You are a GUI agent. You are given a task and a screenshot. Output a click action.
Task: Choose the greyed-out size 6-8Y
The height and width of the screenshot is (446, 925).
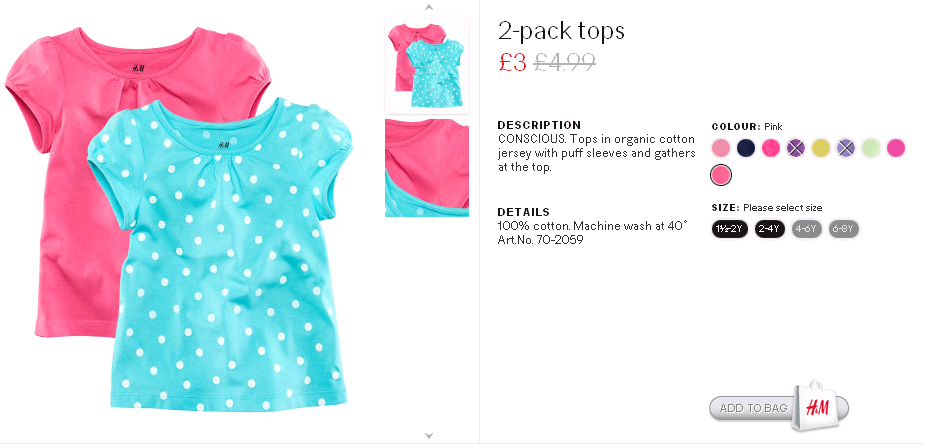(844, 229)
